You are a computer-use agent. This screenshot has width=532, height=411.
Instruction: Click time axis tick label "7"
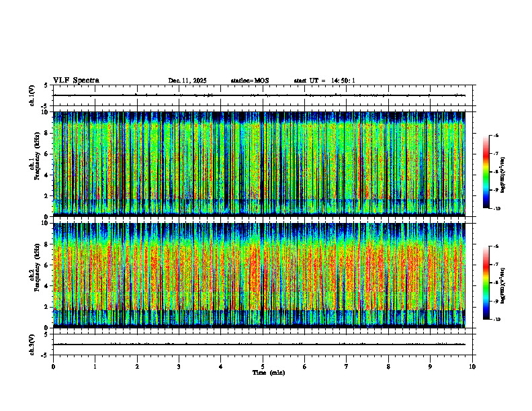tap(347, 367)
